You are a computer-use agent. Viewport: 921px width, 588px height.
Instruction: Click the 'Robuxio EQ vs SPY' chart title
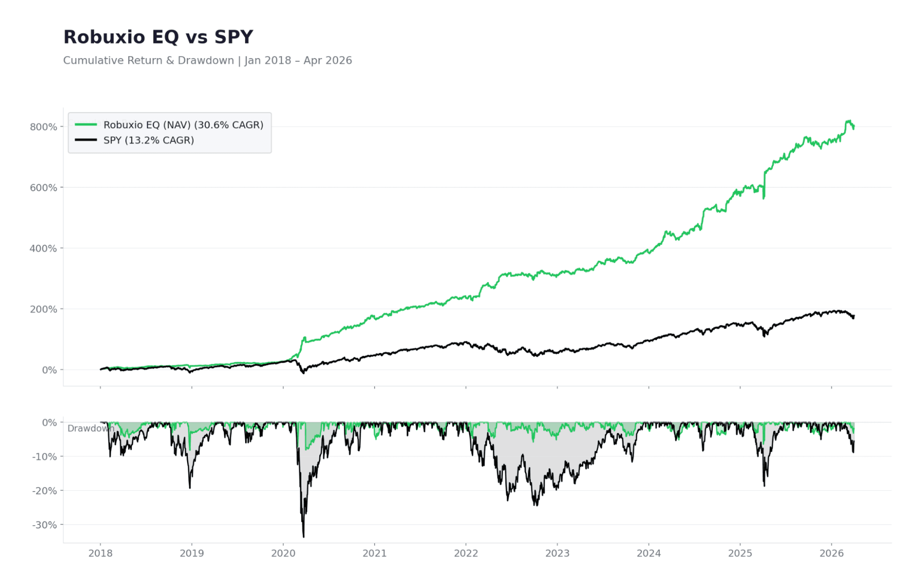(x=158, y=37)
